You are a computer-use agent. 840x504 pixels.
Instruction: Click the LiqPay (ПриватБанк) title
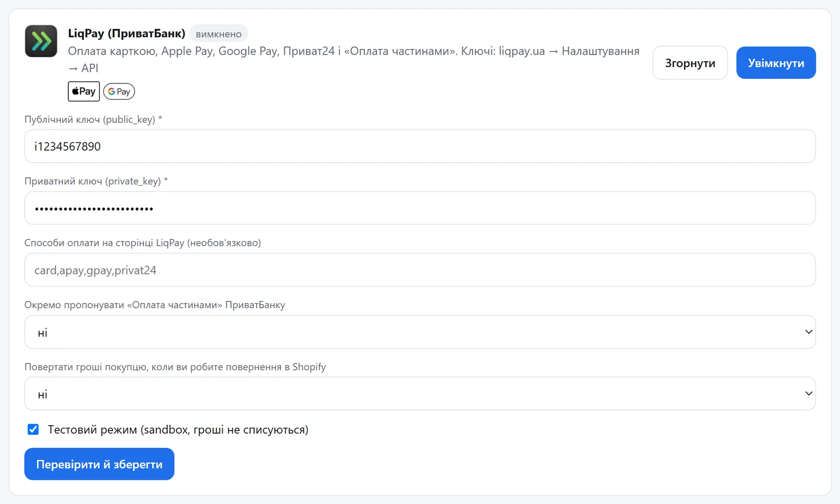click(127, 33)
